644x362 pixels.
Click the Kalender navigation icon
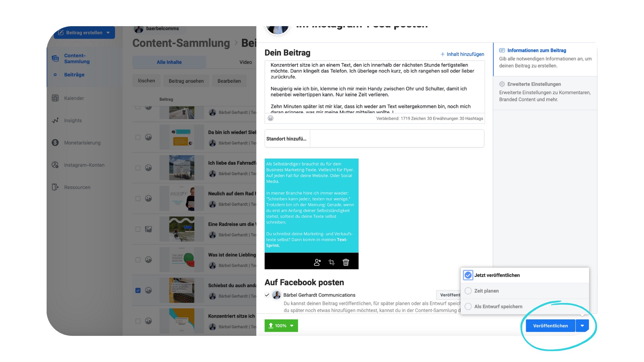(x=55, y=98)
